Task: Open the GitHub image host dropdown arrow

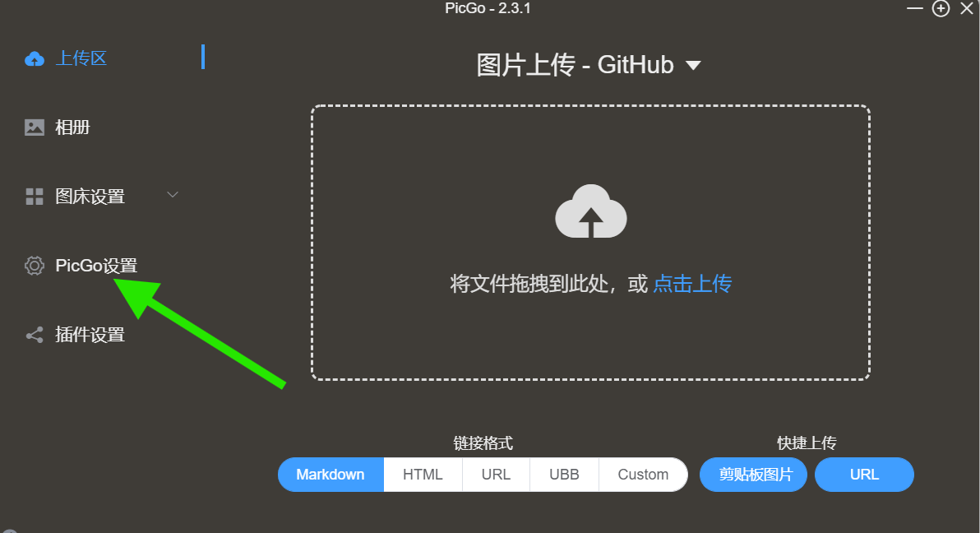Action: 693,65
